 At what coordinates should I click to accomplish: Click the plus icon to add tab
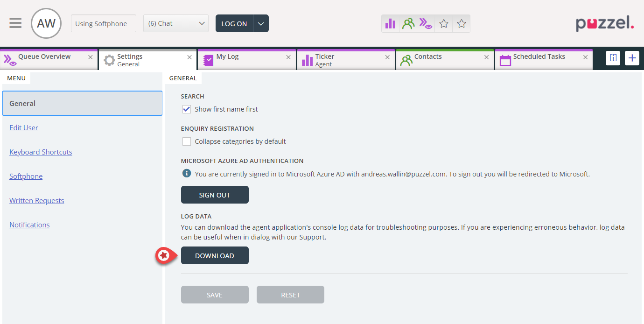(632, 58)
